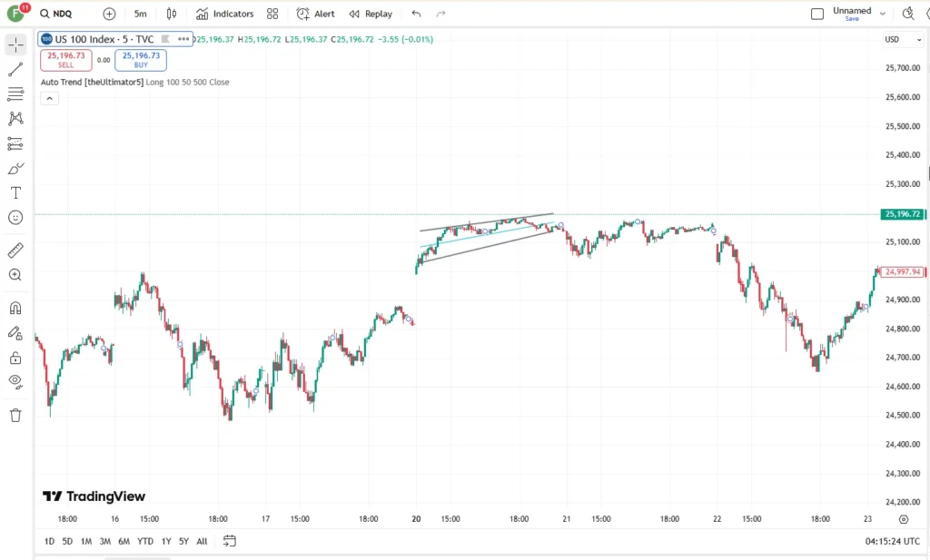Click the red 24,997.94 price label
930x560 pixels.
pyautogui.click(x=902, y=272)
